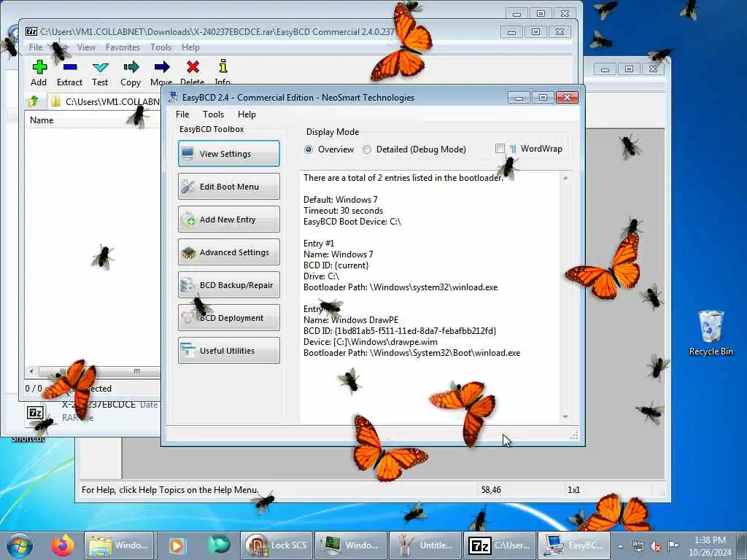
Task: Click the Copy icon in 7-Zip toolbar
Action: click(x=131, y=67)
